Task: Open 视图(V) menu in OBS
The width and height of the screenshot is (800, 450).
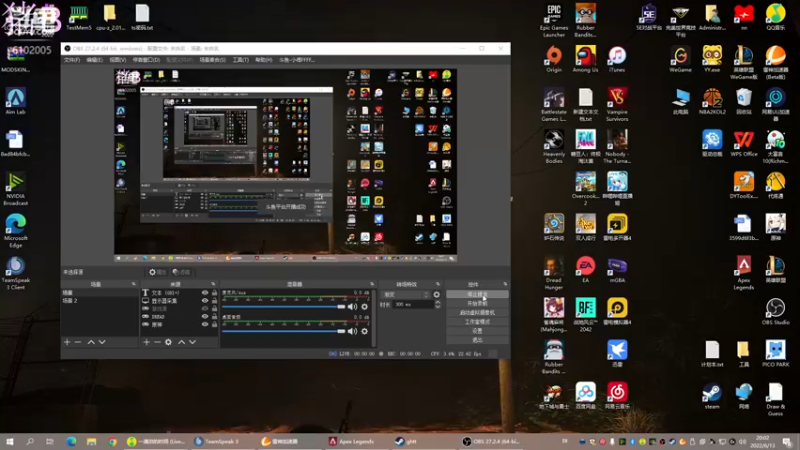Action: (118, 60)
